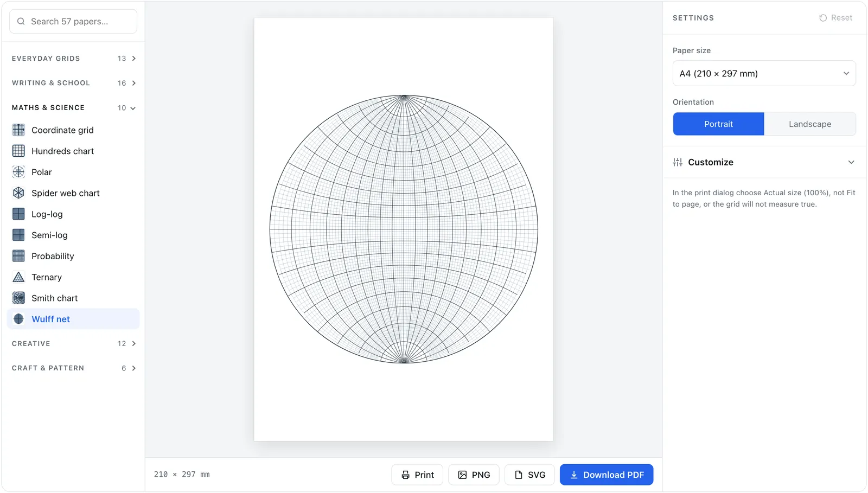The width and height of the screenshot is (868, 493).
Task: Switch orientation to Landscape
Action: pos(810,124)
